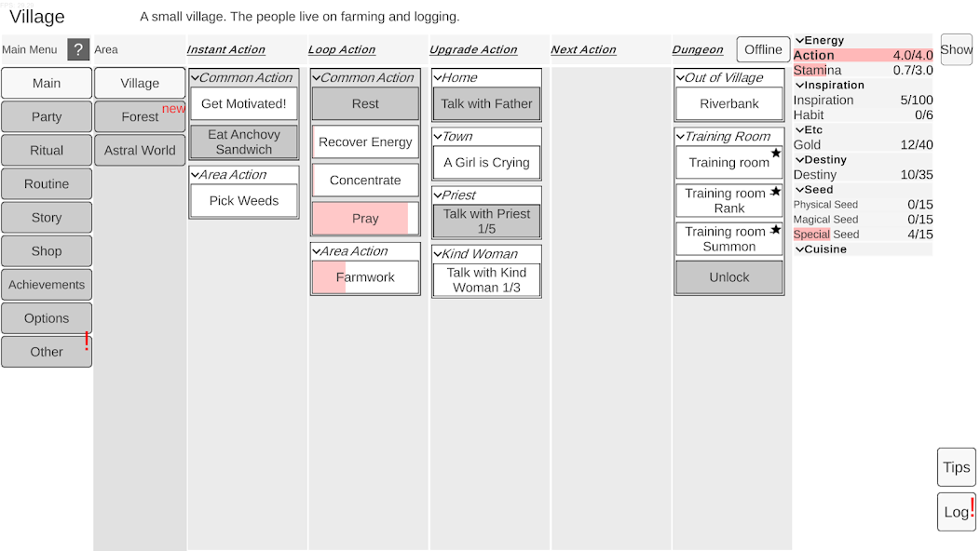Click the star on Training room Rank

tap(775, 192)
